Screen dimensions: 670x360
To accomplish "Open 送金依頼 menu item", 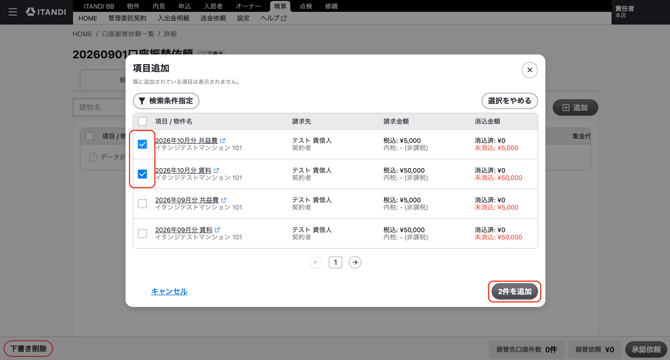I will [213, 18].
